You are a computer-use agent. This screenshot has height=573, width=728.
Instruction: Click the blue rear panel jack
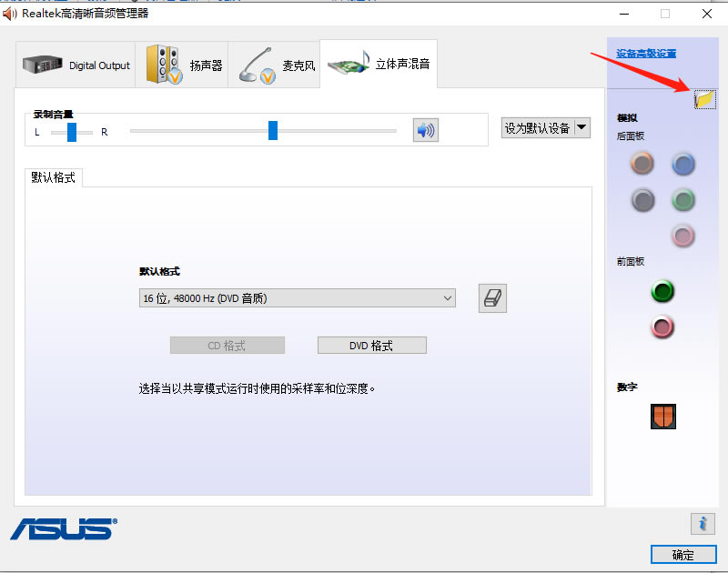[x=683, y=164]
